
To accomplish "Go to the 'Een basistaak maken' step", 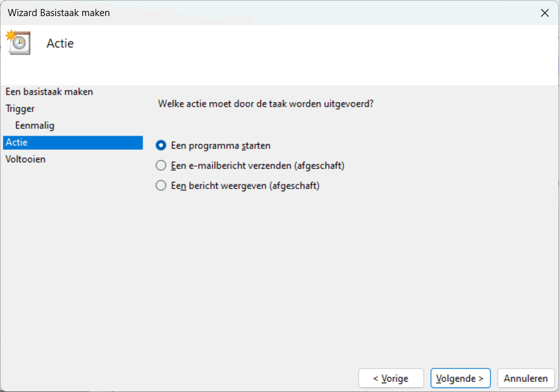I will tap(49, 92).
